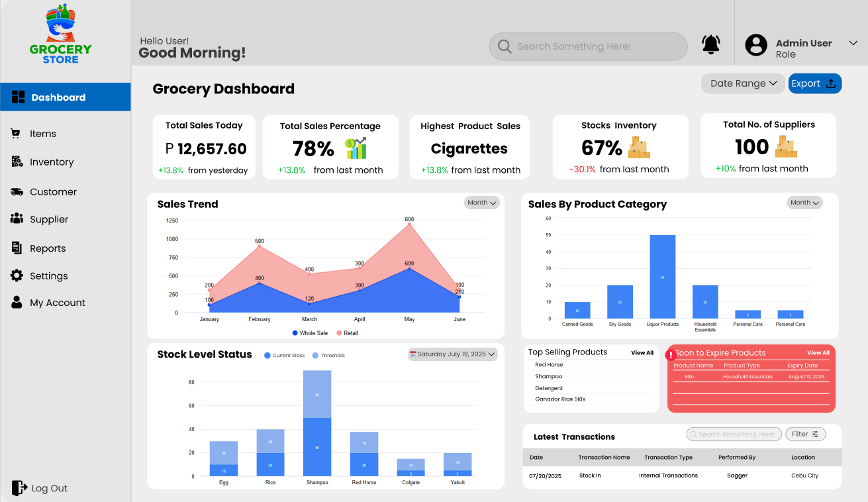Click the Admin User avatar icon
The height and width of the screenshot is (502, 868).
click(x=756, y=45)
